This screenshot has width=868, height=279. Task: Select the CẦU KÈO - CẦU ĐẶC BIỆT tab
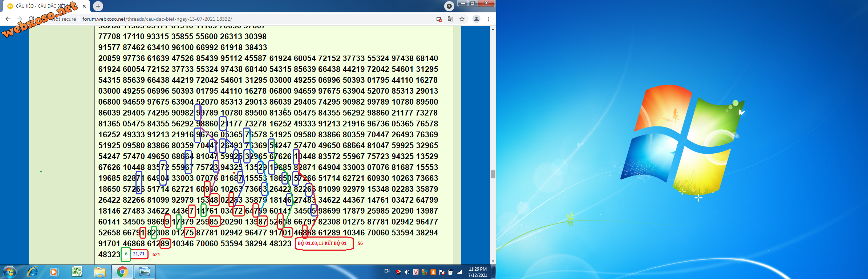tap(47, 6)
